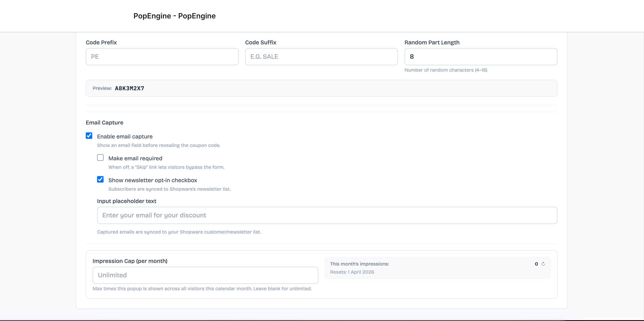Viewport: 644px width, 321px height.
Task: Disable the Enable email capture checkbox
Action: click(89, 136)
